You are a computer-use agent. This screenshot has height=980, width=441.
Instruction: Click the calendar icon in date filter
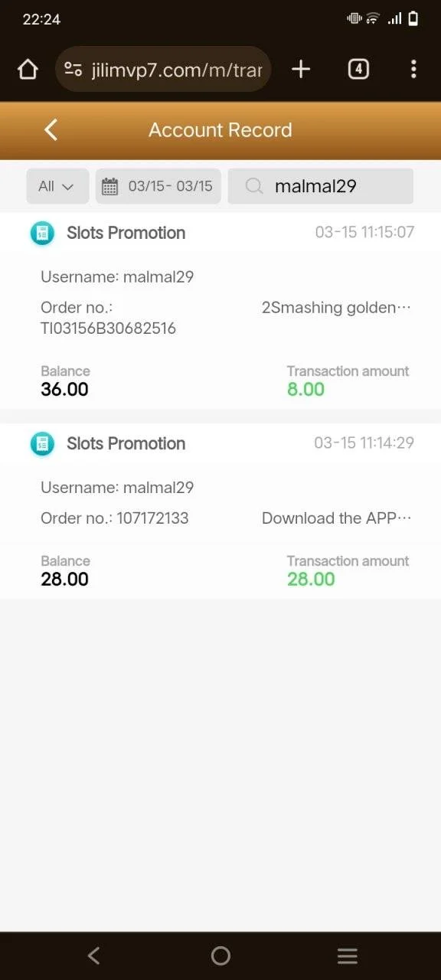point(110,186)
